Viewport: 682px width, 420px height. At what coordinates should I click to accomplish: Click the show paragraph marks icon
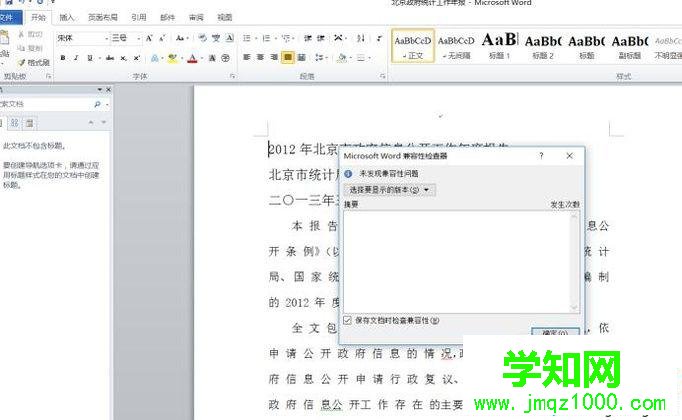point(379,38)
